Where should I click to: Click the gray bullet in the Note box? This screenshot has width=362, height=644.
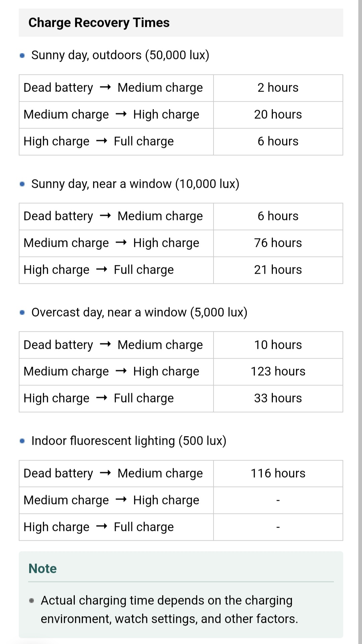click(32, 600)
